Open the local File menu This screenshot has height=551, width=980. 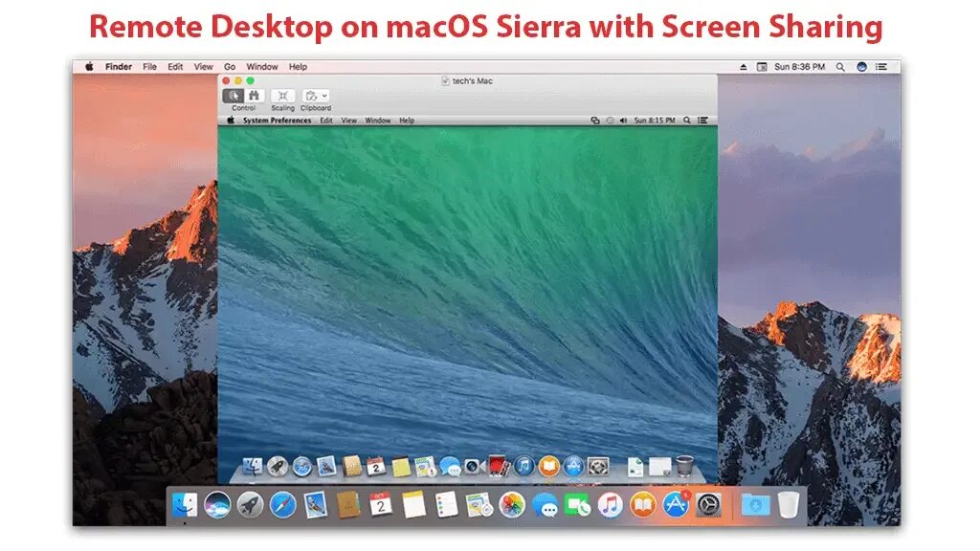tap(149, 67)
